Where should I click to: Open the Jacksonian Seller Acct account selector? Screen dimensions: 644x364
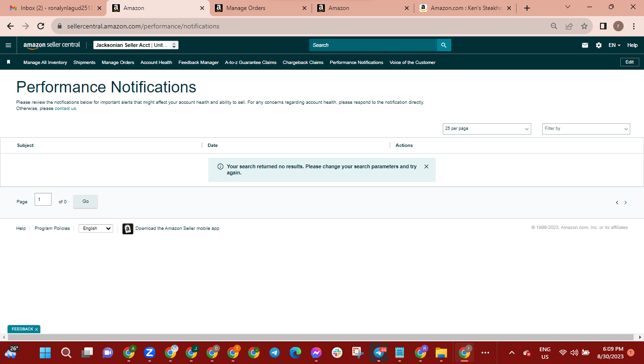click(136, 45)
